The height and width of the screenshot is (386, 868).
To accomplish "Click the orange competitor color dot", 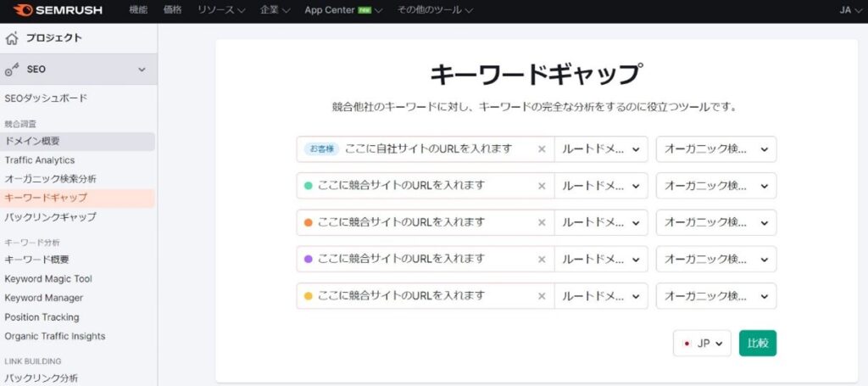I will [309, 222].
